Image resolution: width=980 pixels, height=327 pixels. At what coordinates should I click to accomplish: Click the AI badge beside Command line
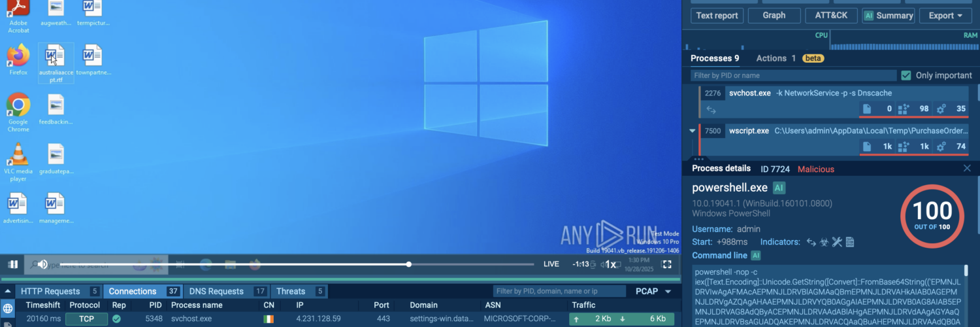pyautogui.click(x=756, y=256)
